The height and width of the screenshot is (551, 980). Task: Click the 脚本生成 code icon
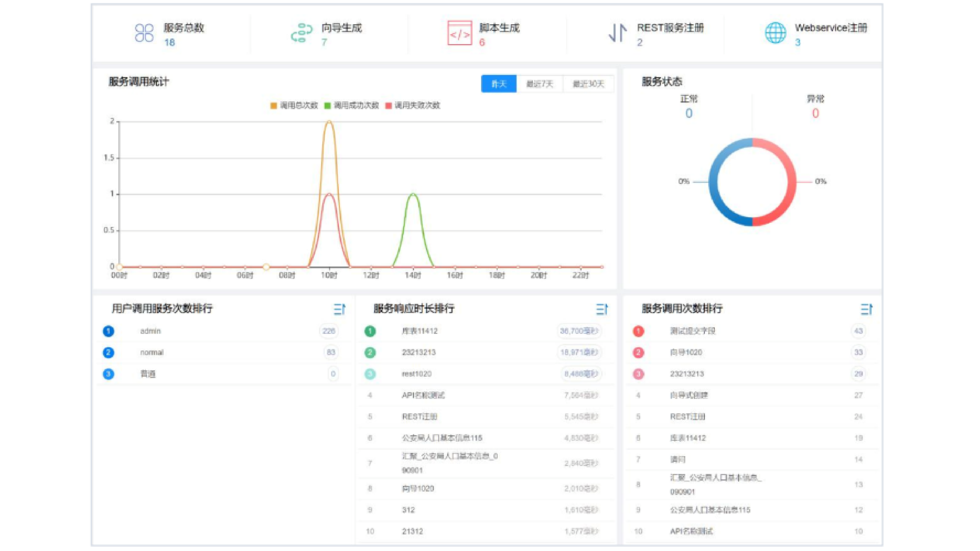click(x=460, y=33)
